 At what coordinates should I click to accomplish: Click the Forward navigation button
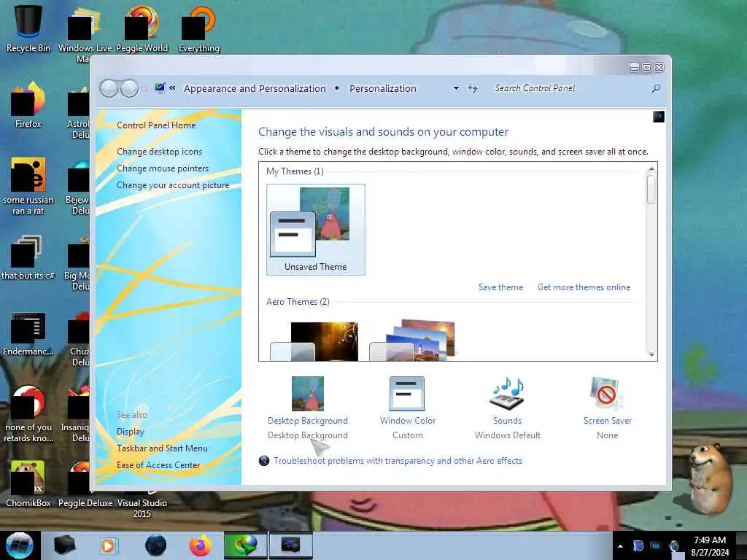point(130,88)
